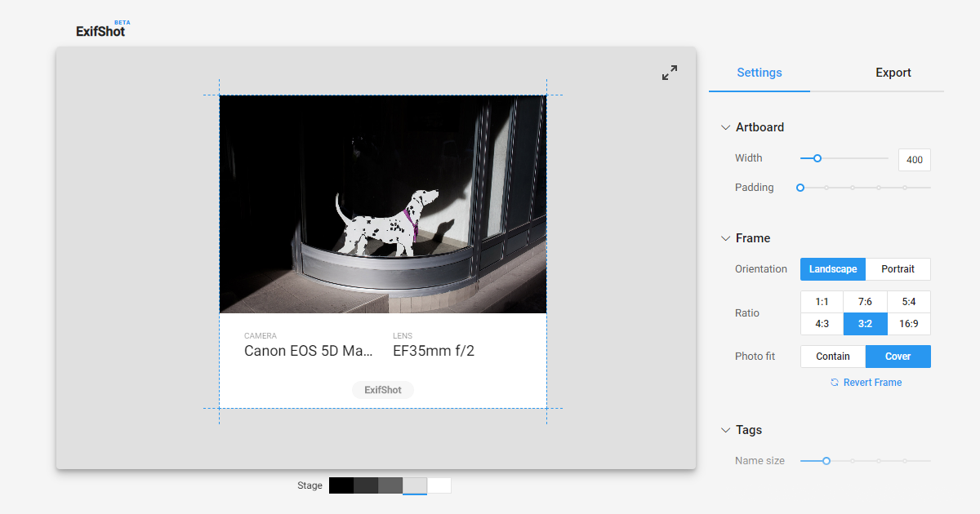Click the artboard Width value field
The height and width of the screenshot is (514, 980).
click(914, 159)
